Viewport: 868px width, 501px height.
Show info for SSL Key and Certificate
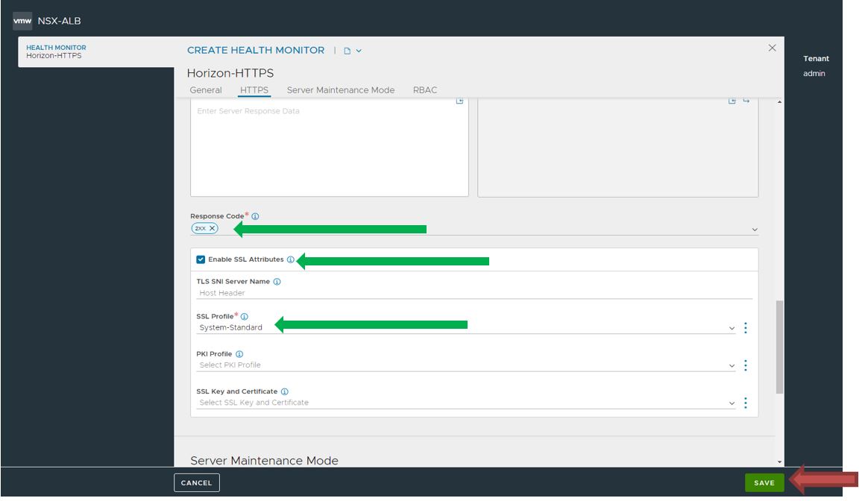pyautogui.click(x=285, y=391)
